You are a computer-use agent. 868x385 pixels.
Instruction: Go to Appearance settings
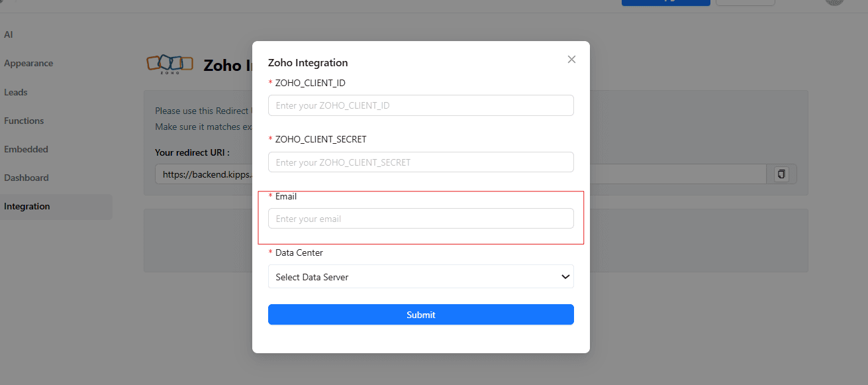click(x=28, y=64)
